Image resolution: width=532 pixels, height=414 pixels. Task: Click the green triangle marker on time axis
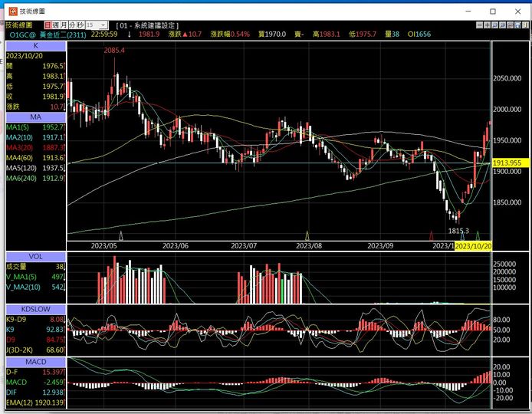point(477,235)
